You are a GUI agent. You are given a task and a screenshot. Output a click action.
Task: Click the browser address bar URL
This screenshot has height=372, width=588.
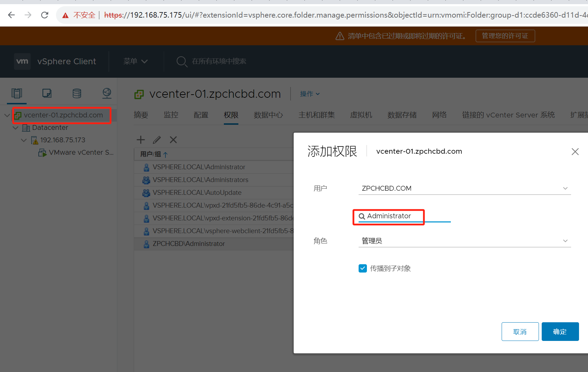pos(345,15)
